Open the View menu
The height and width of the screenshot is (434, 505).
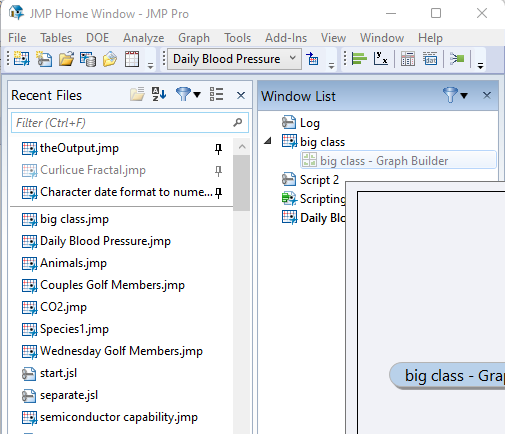click(333, 38)
